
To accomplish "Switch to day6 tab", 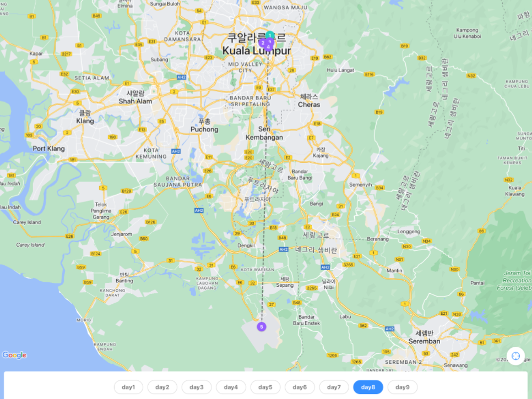I will [x=300, y=387].
